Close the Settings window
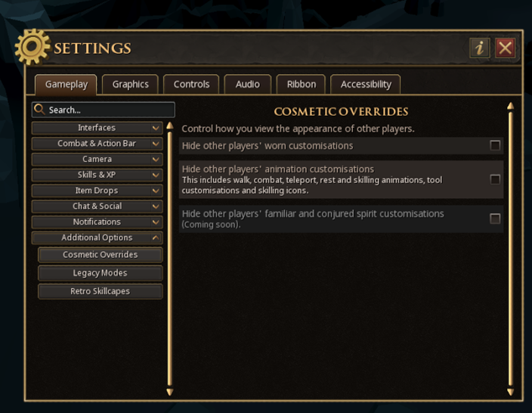Viewport: 532px width, 413px height. pos(505,48)
